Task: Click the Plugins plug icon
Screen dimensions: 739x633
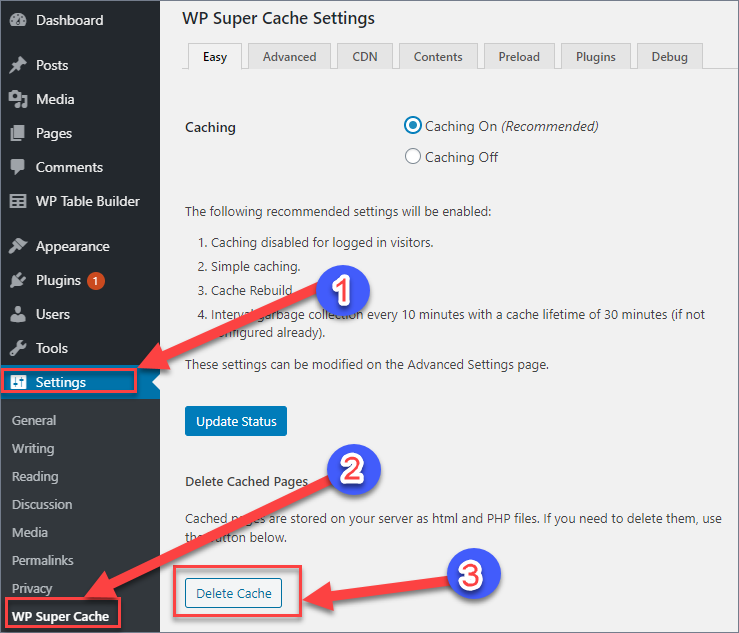Action: click(18, 280)
